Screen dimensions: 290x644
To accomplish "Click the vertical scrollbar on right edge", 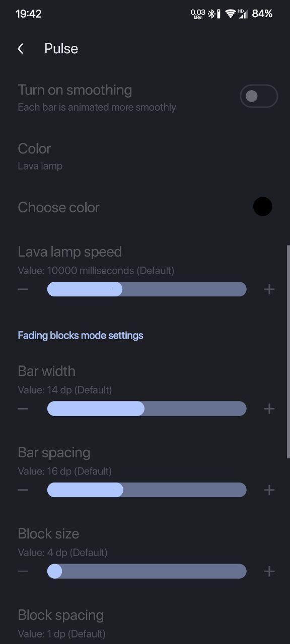I will [x=288, y=351].
